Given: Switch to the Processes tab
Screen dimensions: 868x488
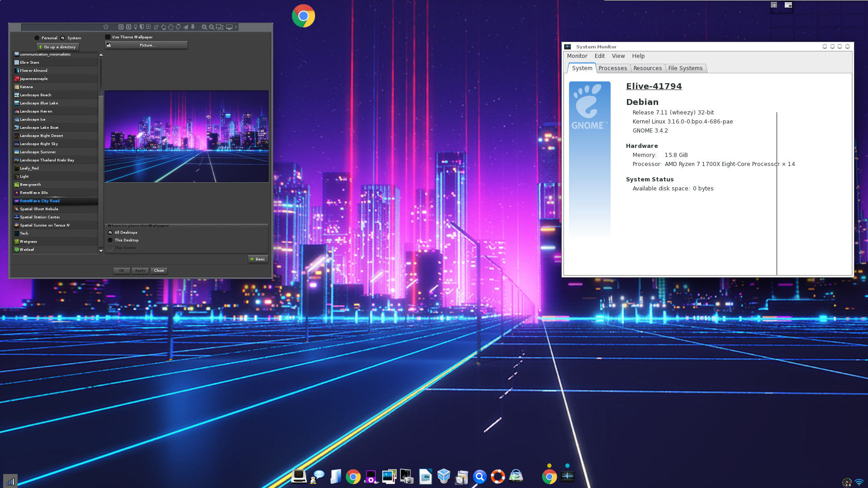Looking at the screenshot, I should tap(612, 68).
